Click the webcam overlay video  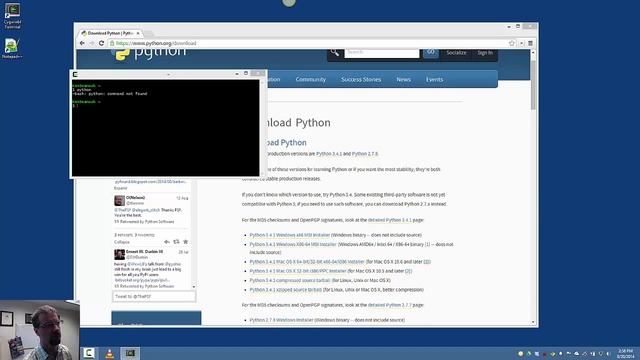tap(40, 330)
